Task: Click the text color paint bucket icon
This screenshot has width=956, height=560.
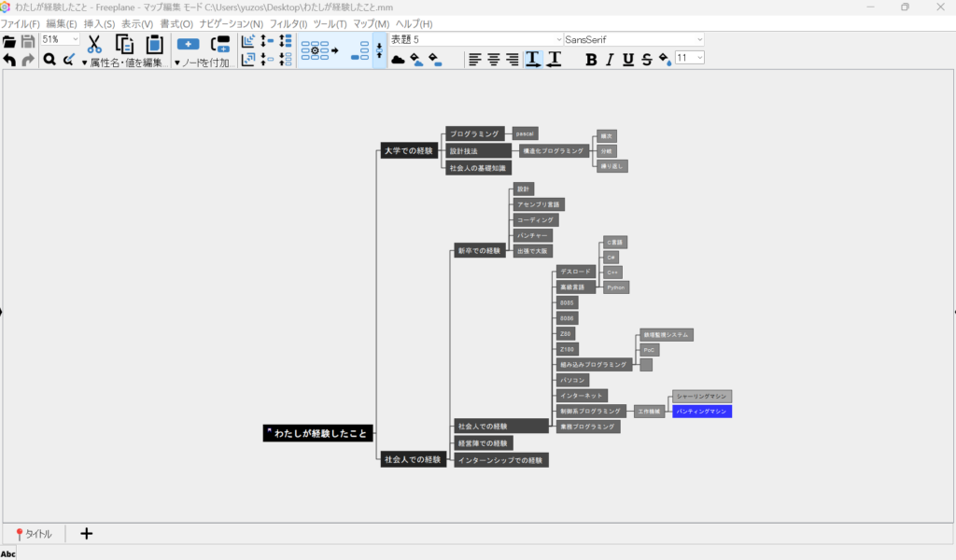Action: coord(665,60)
